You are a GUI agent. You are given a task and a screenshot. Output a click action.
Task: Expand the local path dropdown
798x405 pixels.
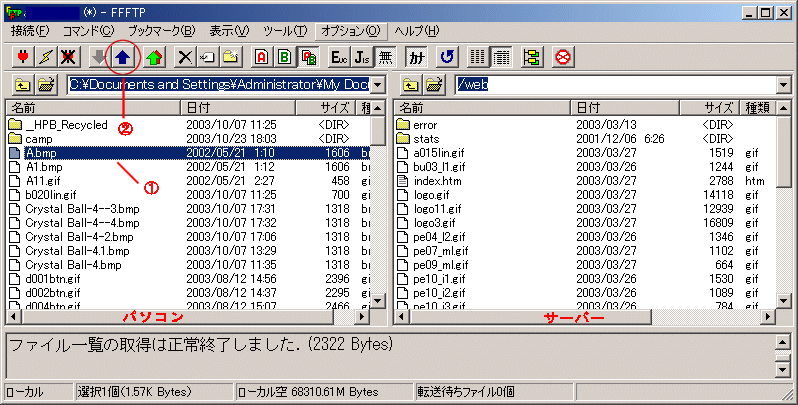click(378, 85)
